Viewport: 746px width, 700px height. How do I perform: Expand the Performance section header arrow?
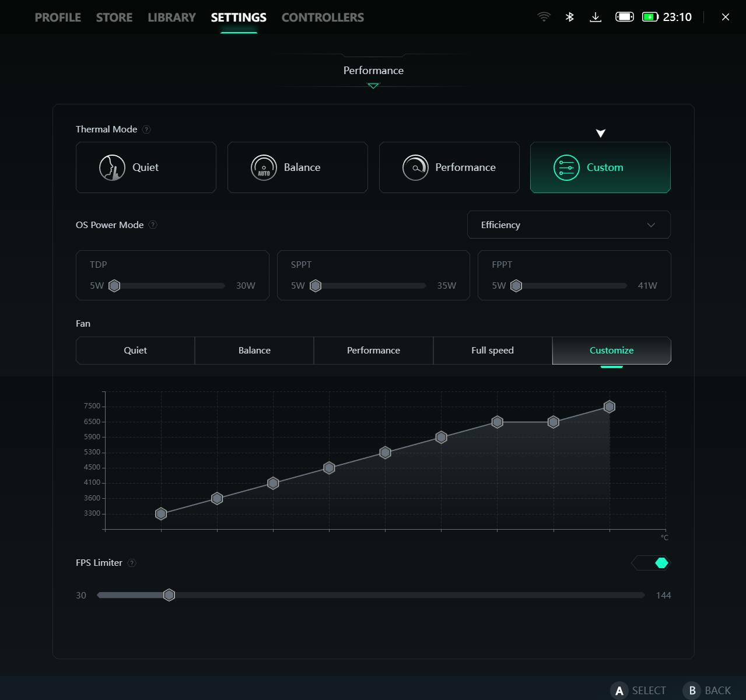(373, 86)
